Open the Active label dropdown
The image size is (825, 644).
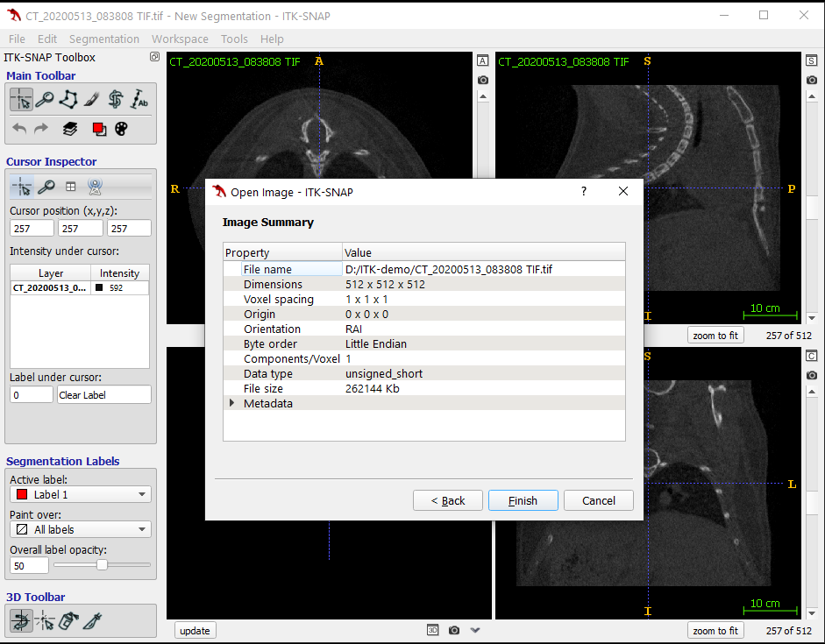[80, 495]
